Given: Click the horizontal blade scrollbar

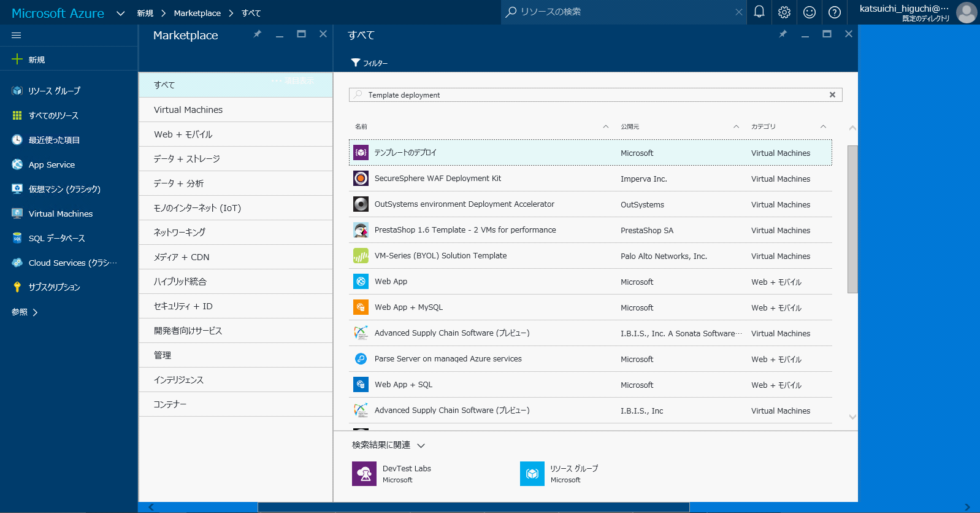Looking at the screenshot, I should click(x=473, y=507).
